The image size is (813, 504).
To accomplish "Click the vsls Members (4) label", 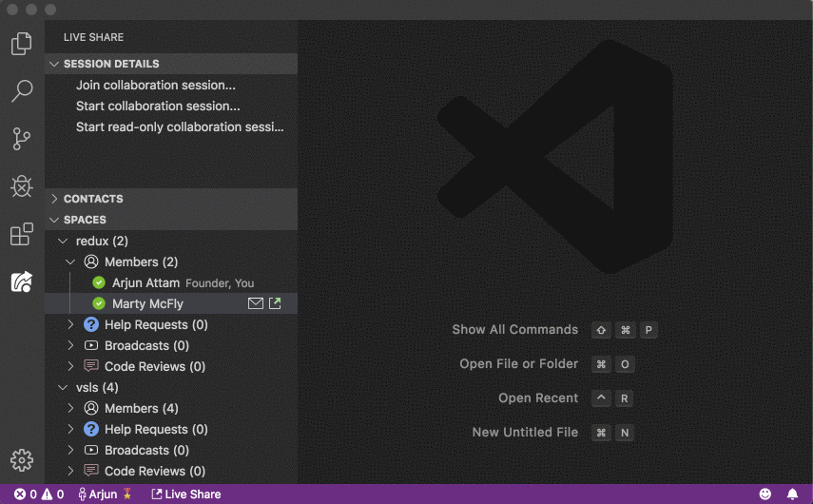I will click(x=142, y=408).
